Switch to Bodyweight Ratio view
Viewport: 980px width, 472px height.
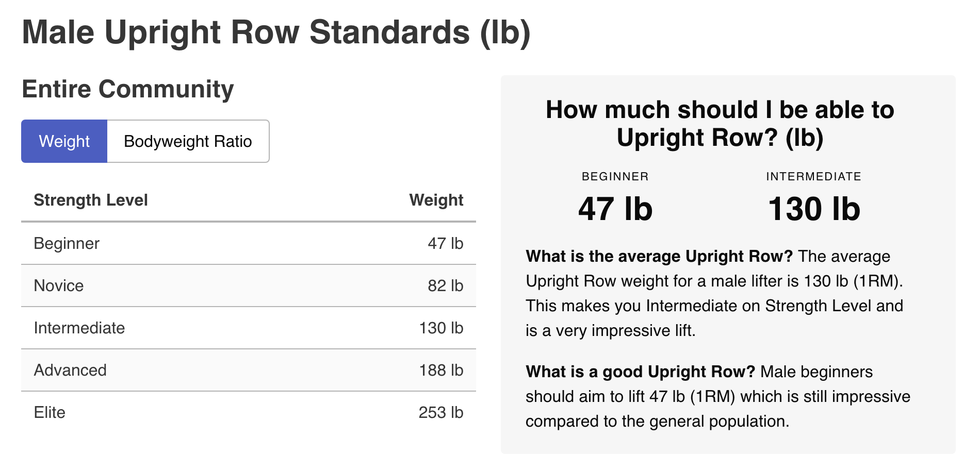tap(188, 141)
